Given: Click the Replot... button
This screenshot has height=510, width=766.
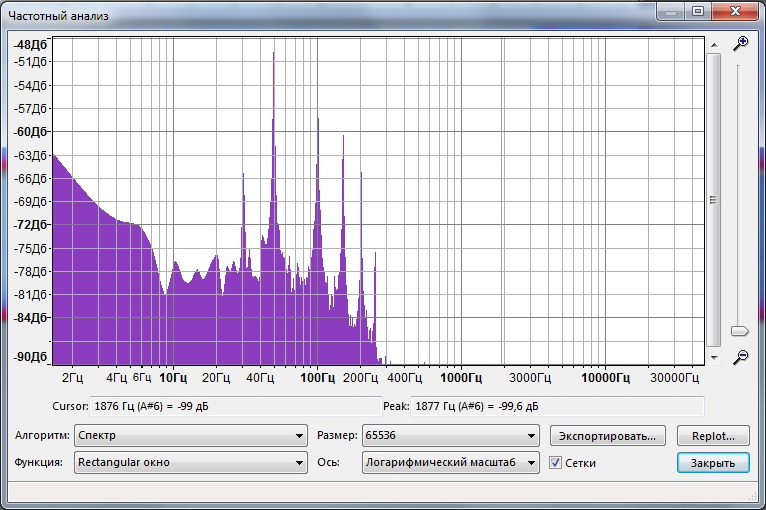Looking at the screenshot, I should [x=713, y=436].
